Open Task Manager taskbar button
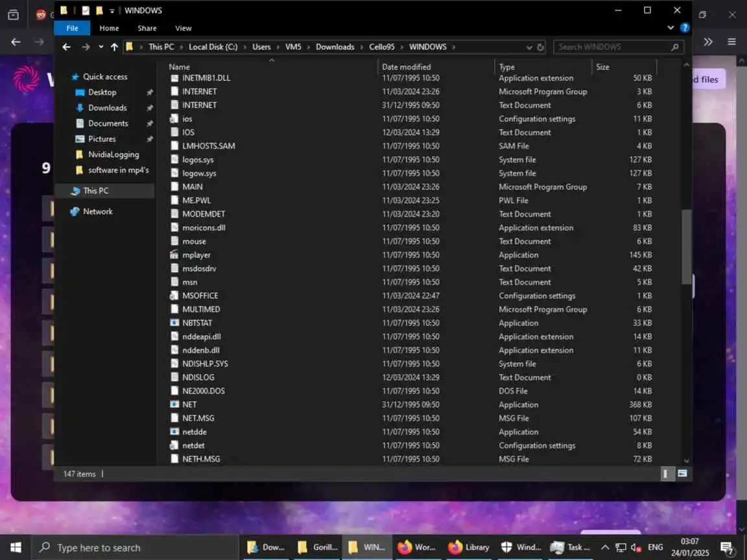 click(570, 548)
